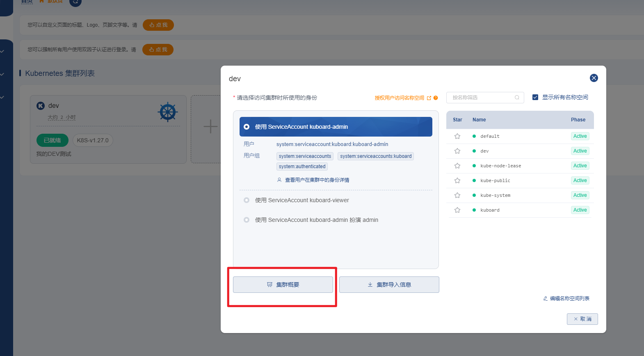Sort by Name column header
644x356 pixels.
(479, 120)
